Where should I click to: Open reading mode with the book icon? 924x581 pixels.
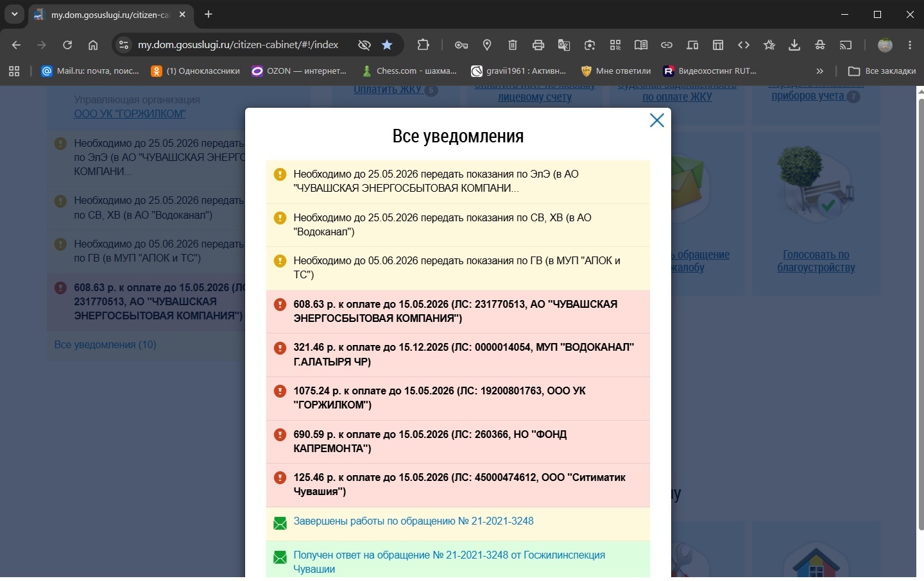coord(641,45)
